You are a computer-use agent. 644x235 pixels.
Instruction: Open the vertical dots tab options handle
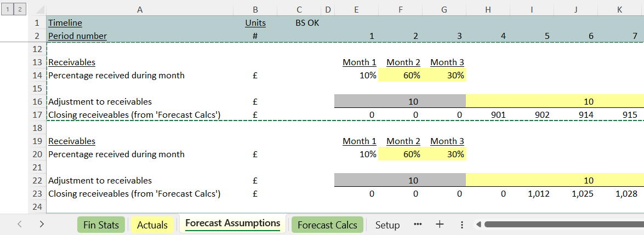[x=461, y=225]
